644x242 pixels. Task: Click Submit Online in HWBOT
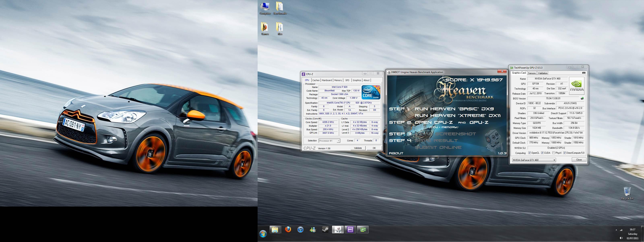pos(438,147)
